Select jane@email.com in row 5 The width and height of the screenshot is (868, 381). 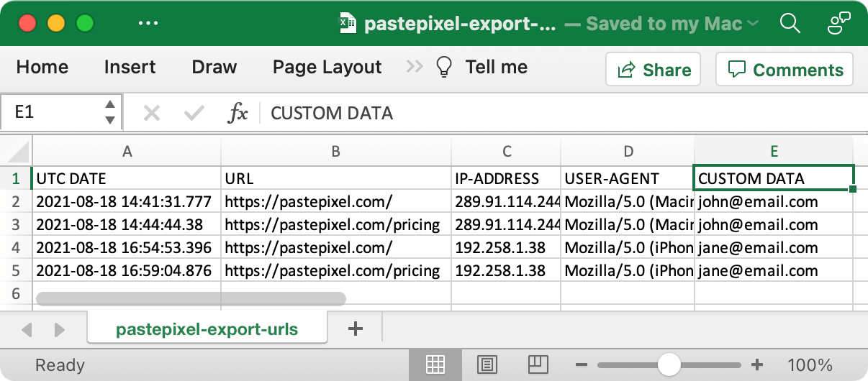(x=774, y=270)
